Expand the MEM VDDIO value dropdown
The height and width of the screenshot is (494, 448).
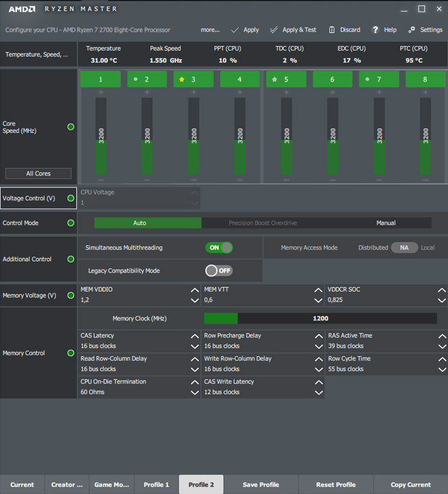tap(195, 300)
